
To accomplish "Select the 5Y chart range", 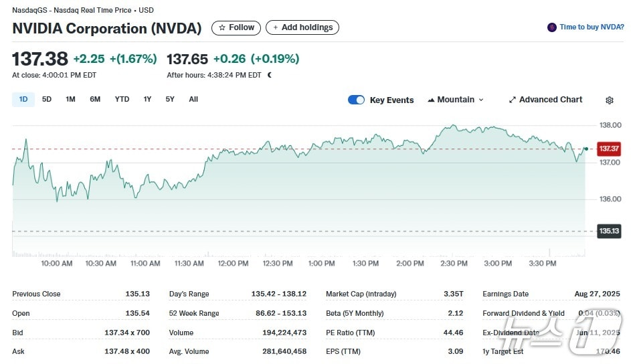I will (170, 99).
